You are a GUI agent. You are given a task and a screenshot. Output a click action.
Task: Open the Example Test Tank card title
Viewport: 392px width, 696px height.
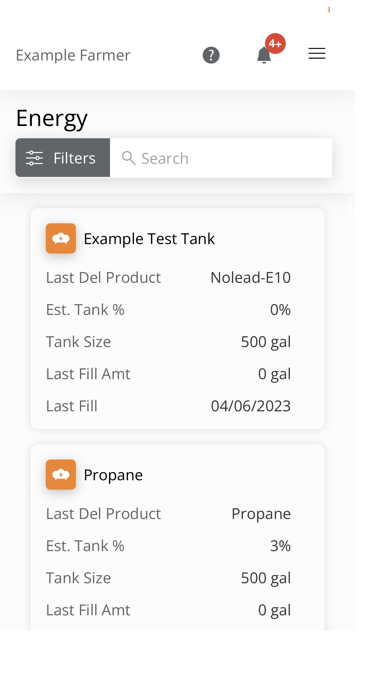click(x=149, y=239)
